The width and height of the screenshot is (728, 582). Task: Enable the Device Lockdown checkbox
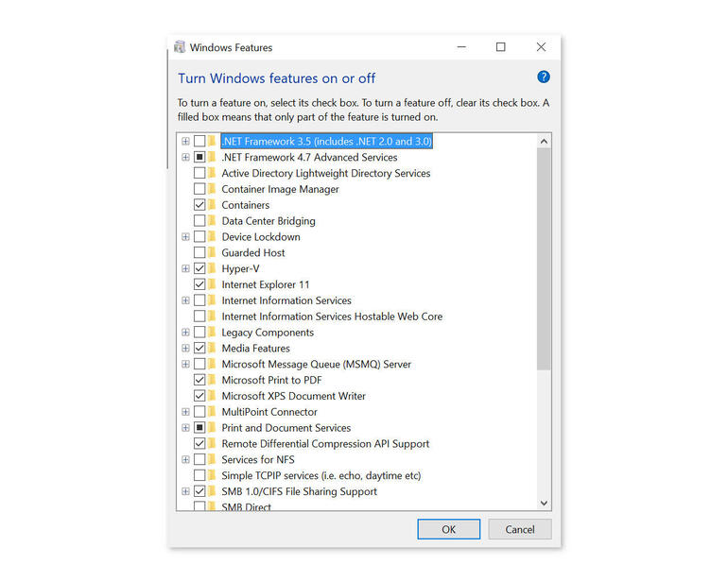tap(199, 237)
